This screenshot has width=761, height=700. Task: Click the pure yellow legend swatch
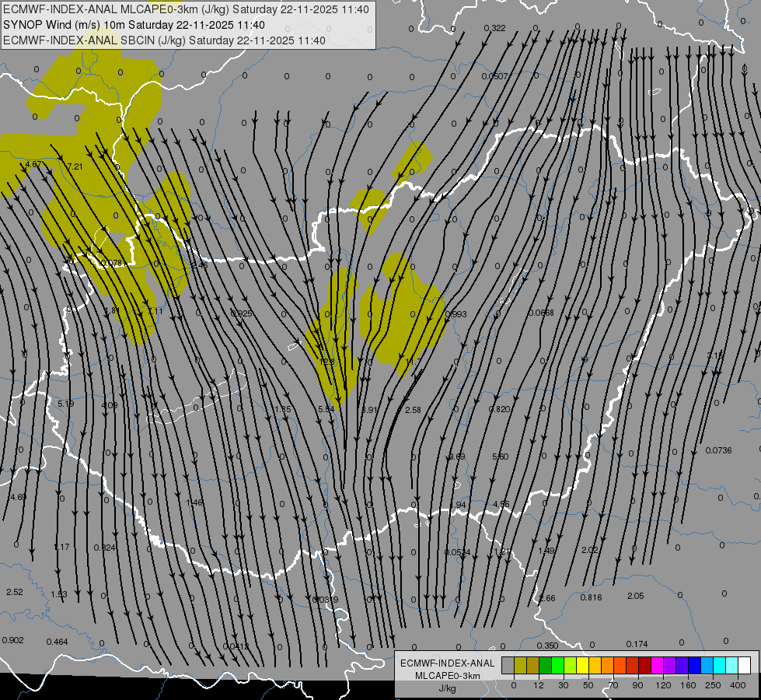[x=582, y=665]
